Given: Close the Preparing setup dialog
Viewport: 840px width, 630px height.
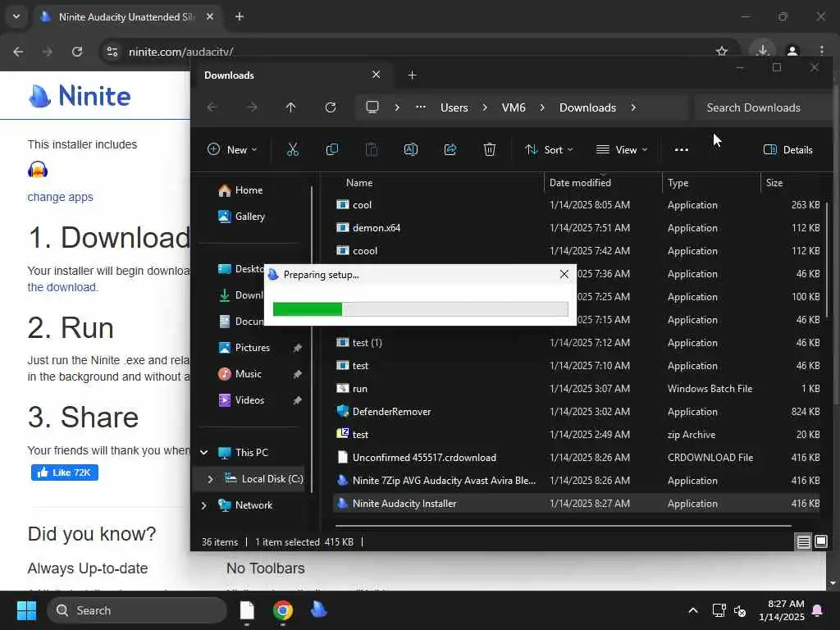Looking at the screenshot, I should [x=564, y=274].
